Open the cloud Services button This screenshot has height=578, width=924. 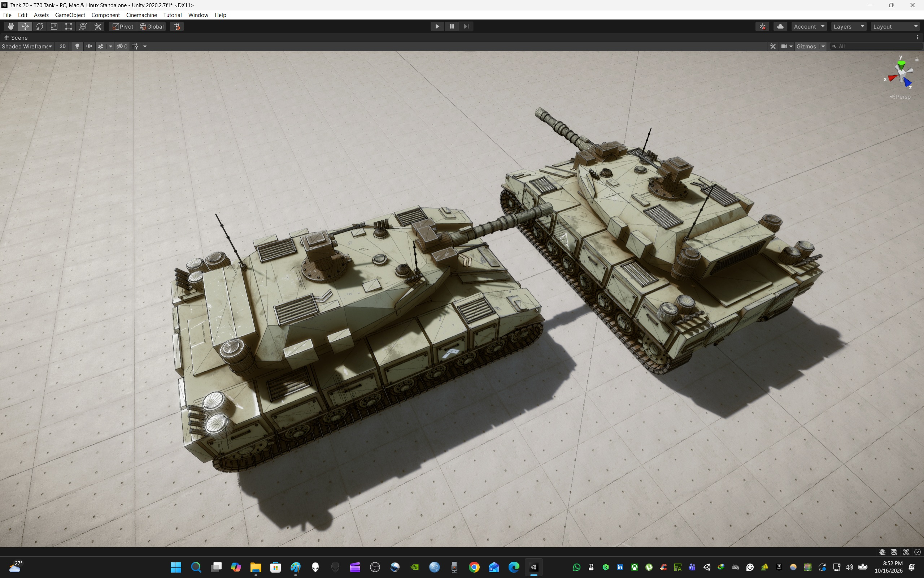click(780, 26)
